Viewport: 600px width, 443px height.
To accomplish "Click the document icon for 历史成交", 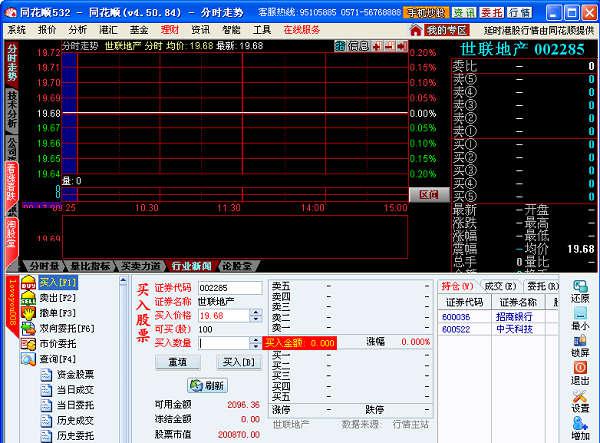I will pyautogui.click(x=46, y=421).
